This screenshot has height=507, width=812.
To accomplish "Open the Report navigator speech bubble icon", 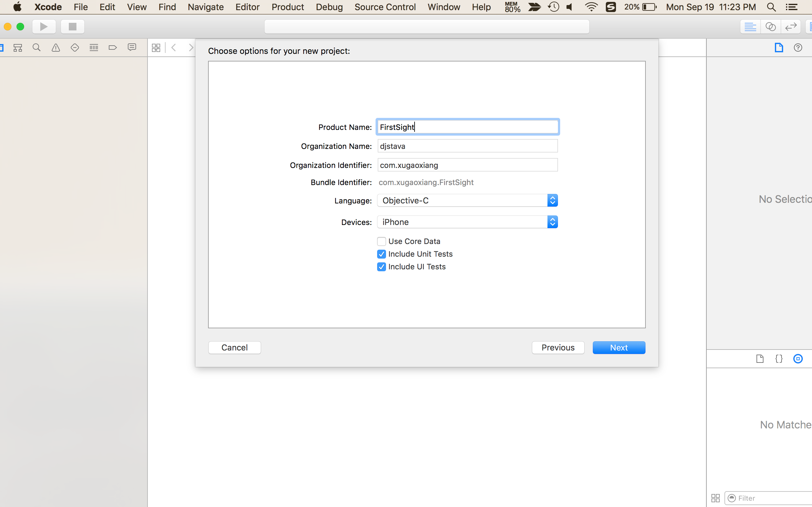I will [x=132, y=48].
